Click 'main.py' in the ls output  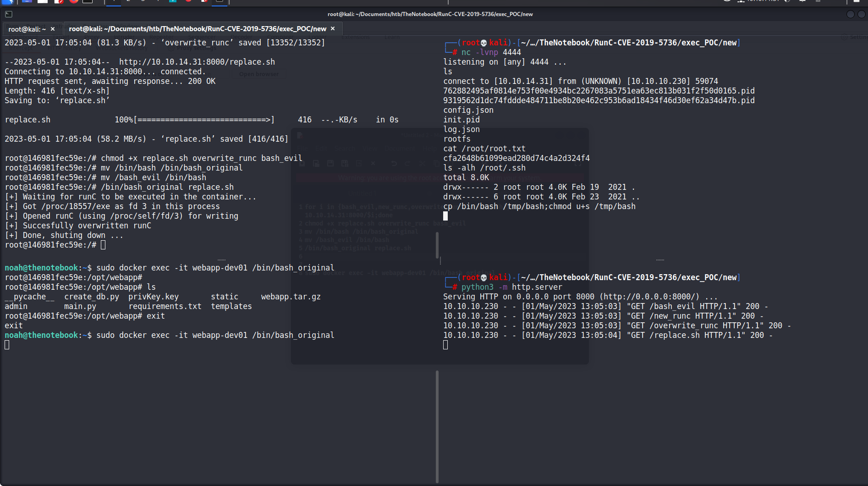click(80, 306)
